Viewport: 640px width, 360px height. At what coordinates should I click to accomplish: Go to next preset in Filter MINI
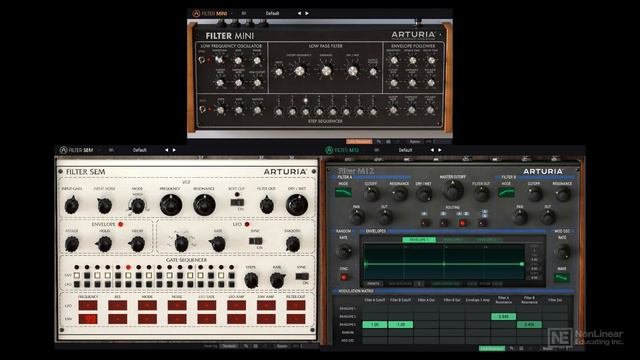pyautogui.click(x=307, y=13)
